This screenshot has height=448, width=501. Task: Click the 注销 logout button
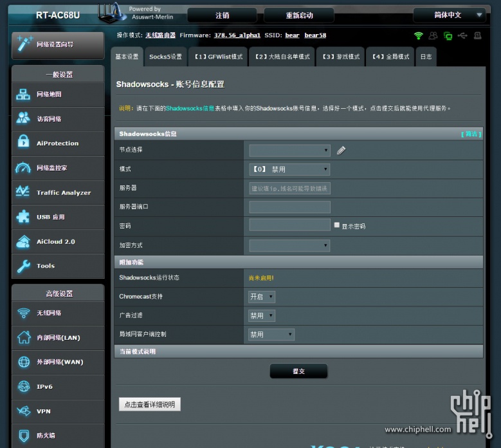click(x=222, y=15)
